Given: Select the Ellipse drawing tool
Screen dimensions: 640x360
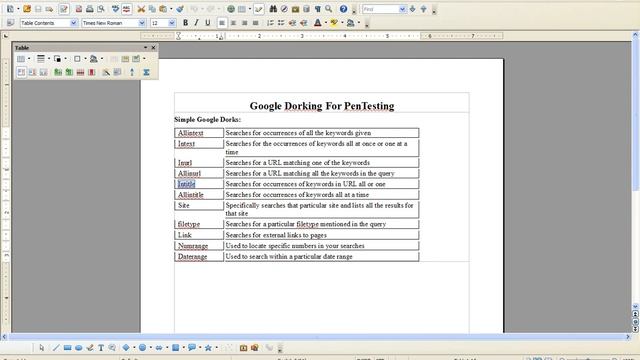Looking at the screenshot, I should [78, 348].
